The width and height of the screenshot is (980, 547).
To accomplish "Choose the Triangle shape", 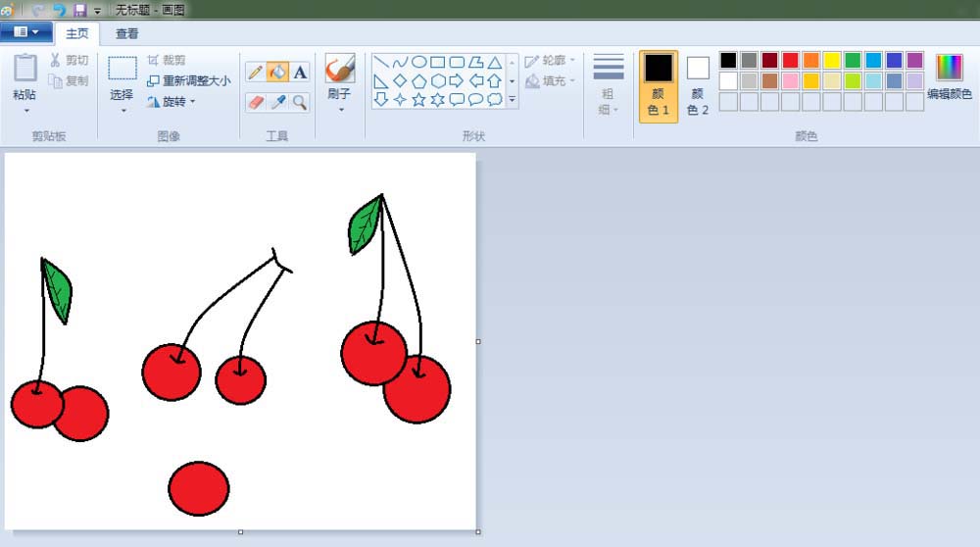I will point(494,62).
